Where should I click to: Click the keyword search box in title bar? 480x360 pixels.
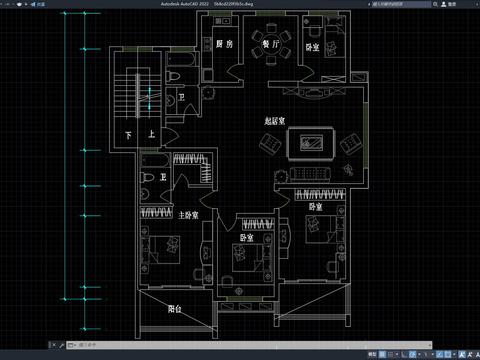coord(401,4)
